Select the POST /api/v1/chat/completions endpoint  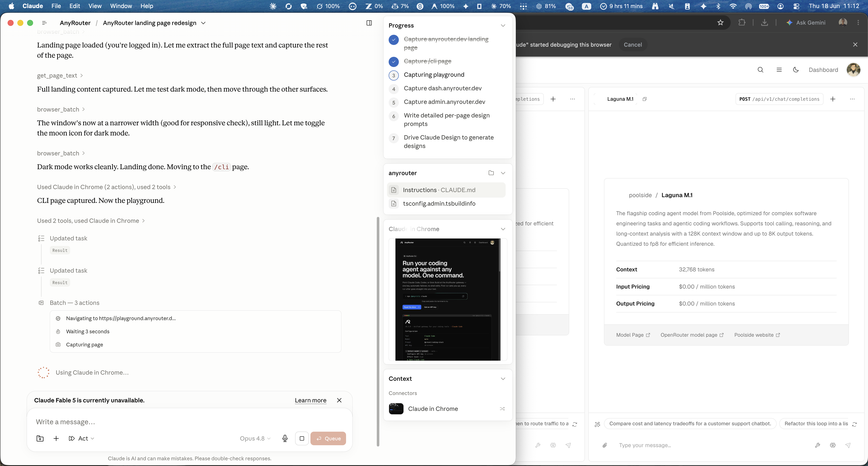[x=779, y=99]
